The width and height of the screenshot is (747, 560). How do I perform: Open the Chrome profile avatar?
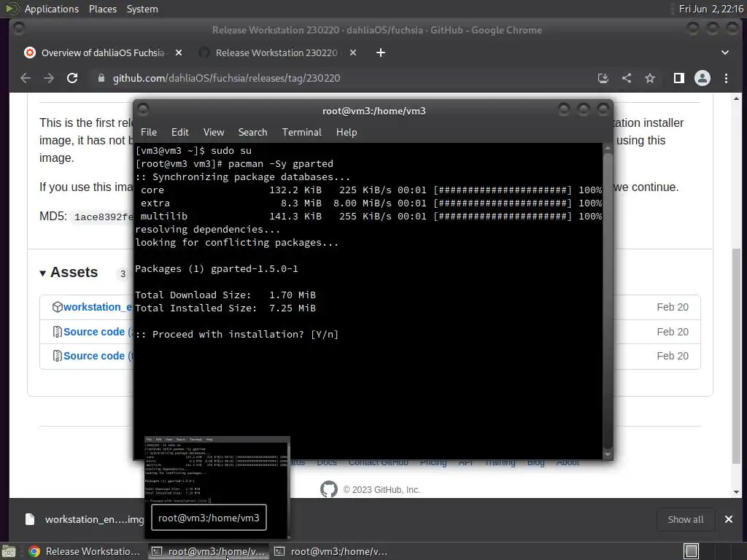[x=703, y=78]
